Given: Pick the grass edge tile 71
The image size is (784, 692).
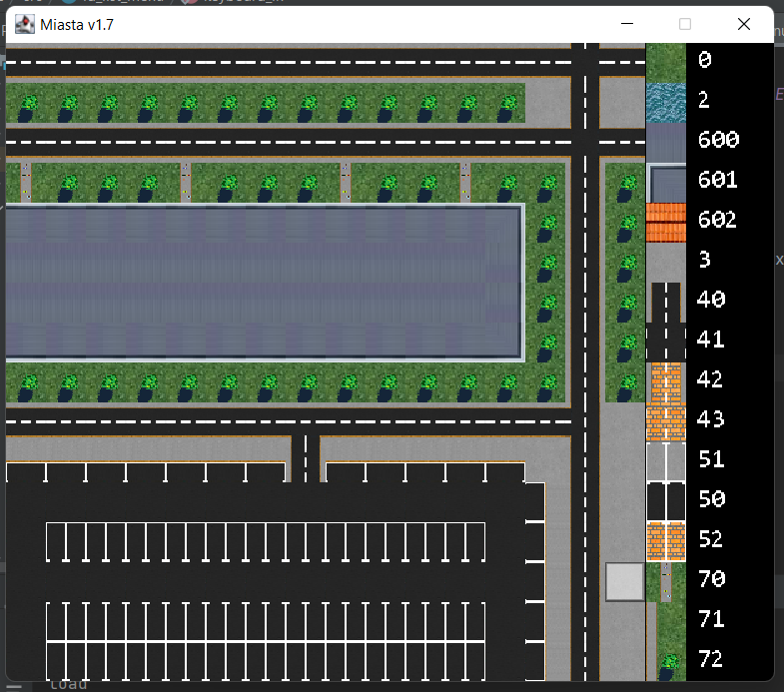Looking at the screenshot, I should 666,621.
